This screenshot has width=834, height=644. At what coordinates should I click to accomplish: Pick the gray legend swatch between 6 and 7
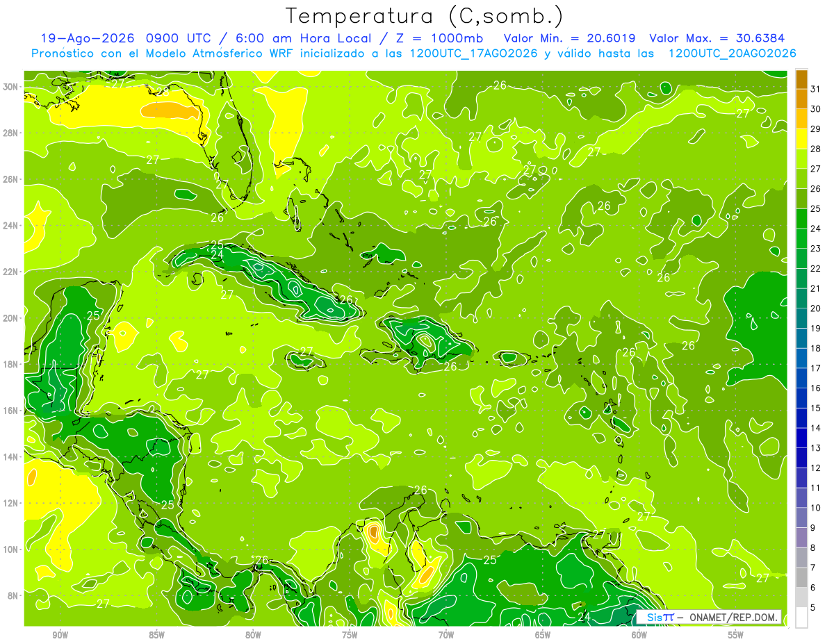tap(801, 577)
